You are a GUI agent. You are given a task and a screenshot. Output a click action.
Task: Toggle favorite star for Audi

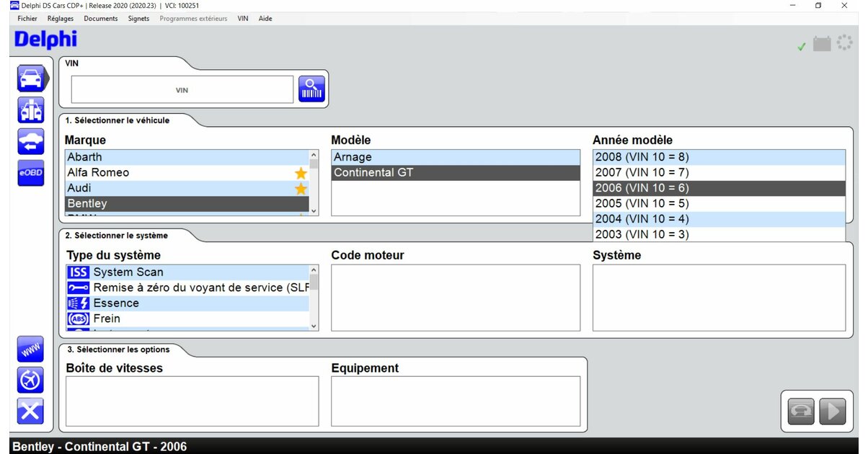(301, 189)
